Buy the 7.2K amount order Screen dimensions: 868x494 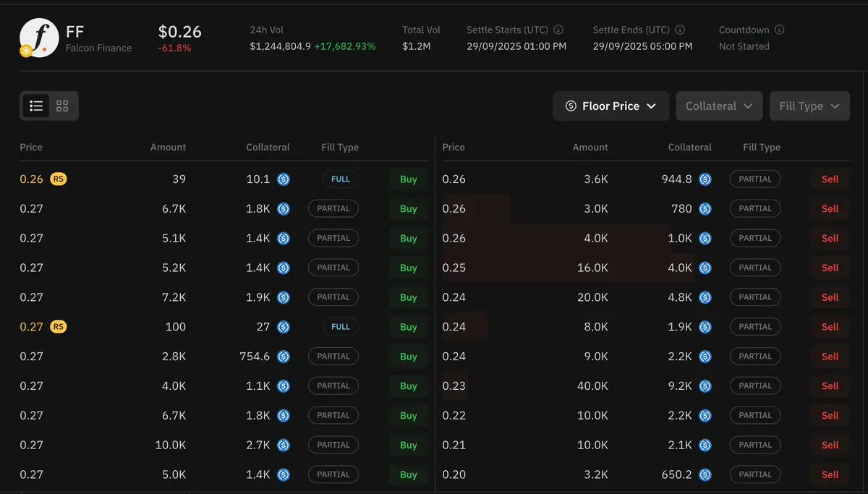[x=409, y=297]
